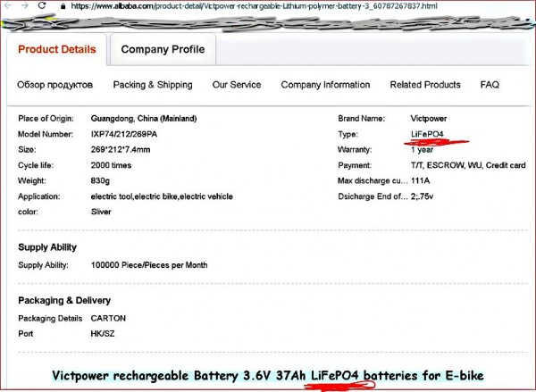Open the Our Service section
The height and width of the screenshot is (392, 536).
[237, 85]
